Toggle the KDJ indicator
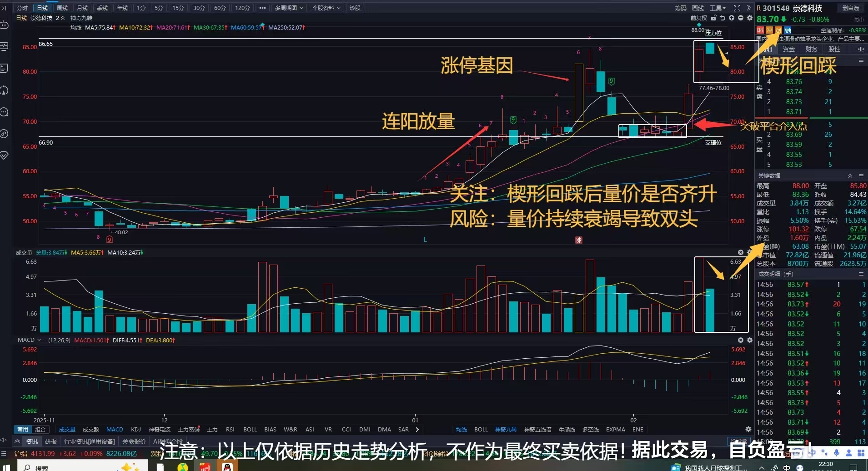 point(136,429)
